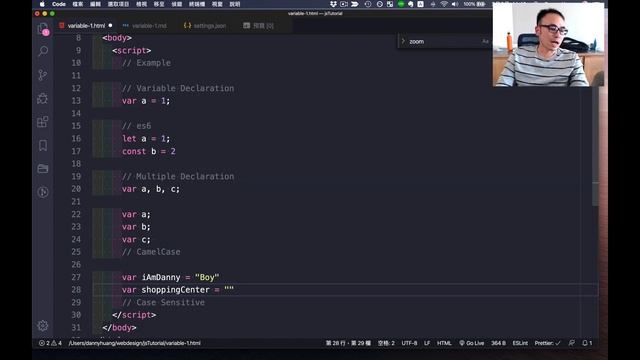Click the 364 B file size entry

[x=498, y=343]
